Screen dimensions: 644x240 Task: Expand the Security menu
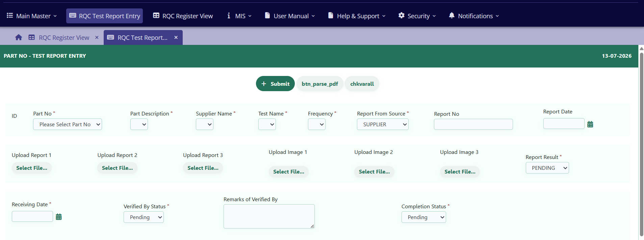(x=417, y=16)
